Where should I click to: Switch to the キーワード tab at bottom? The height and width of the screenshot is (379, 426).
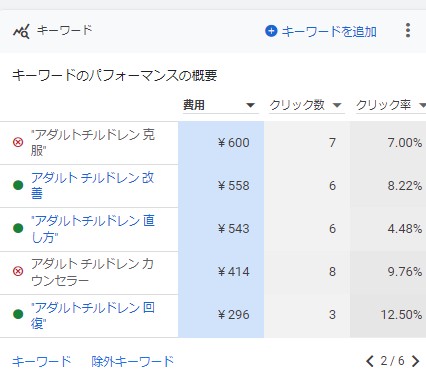[42, 361]
